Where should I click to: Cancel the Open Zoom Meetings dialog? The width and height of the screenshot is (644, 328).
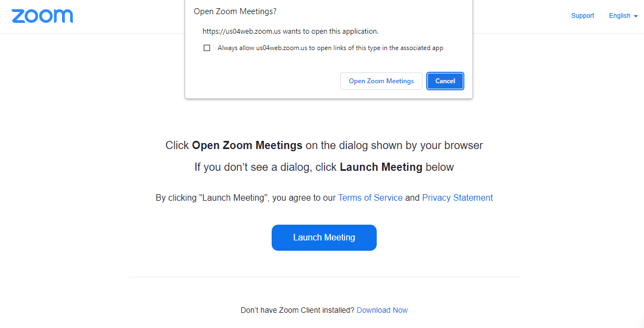click(x=445, y=81)
